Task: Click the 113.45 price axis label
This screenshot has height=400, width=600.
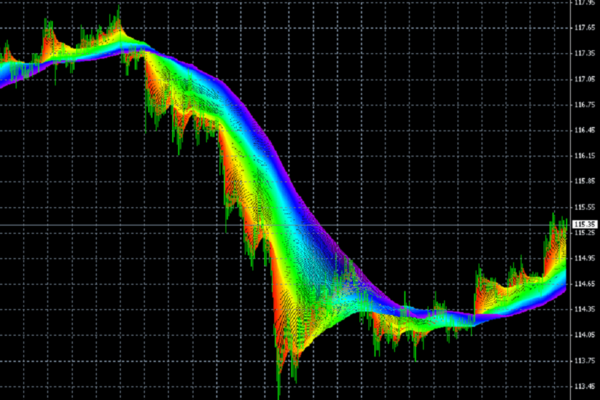Action: pos(585,386)
